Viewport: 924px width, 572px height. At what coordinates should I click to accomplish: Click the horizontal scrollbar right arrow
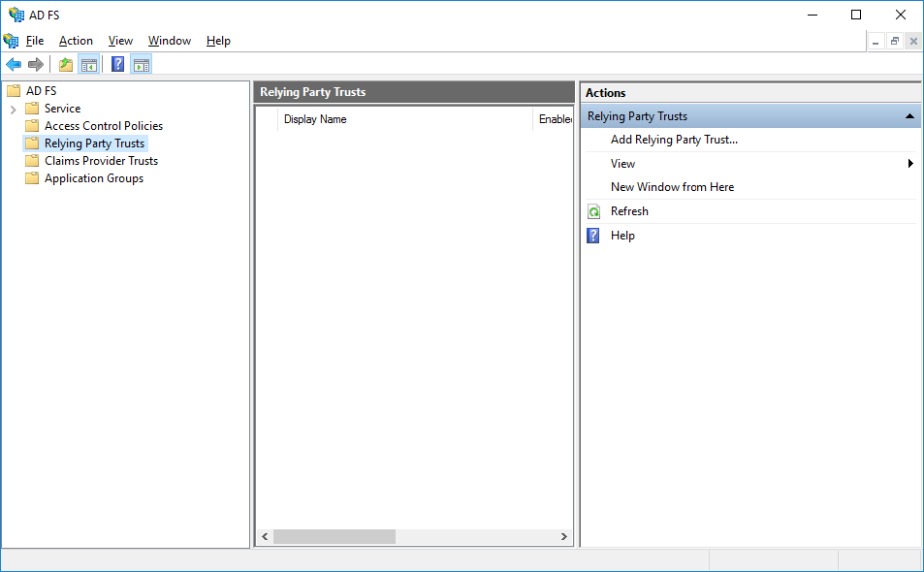(x=564, y=537)
